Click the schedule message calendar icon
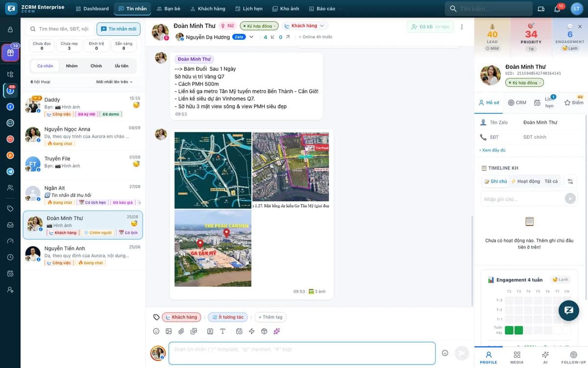The image size is (588, 368). [x=239, y=331]
